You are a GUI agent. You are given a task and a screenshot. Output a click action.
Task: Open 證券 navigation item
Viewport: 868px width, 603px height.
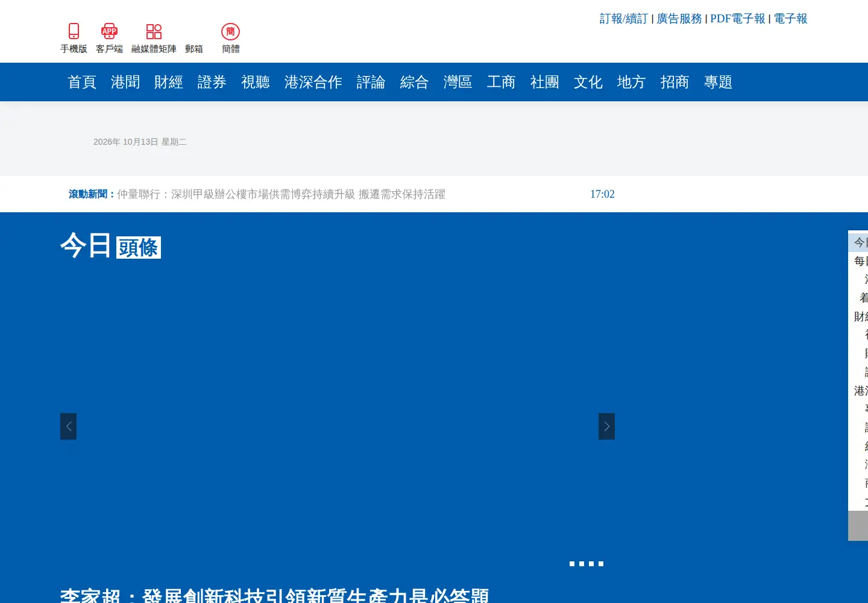point(212,82)
